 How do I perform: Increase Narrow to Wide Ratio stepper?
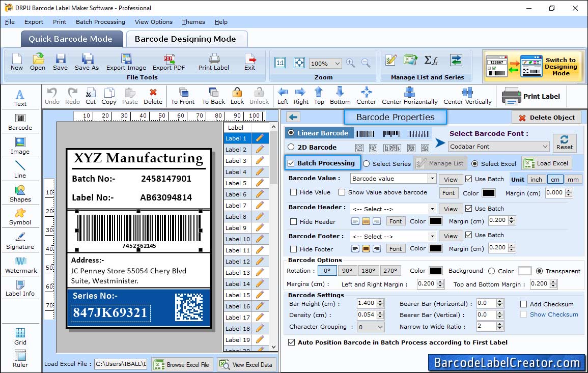(x=499, y=324)
